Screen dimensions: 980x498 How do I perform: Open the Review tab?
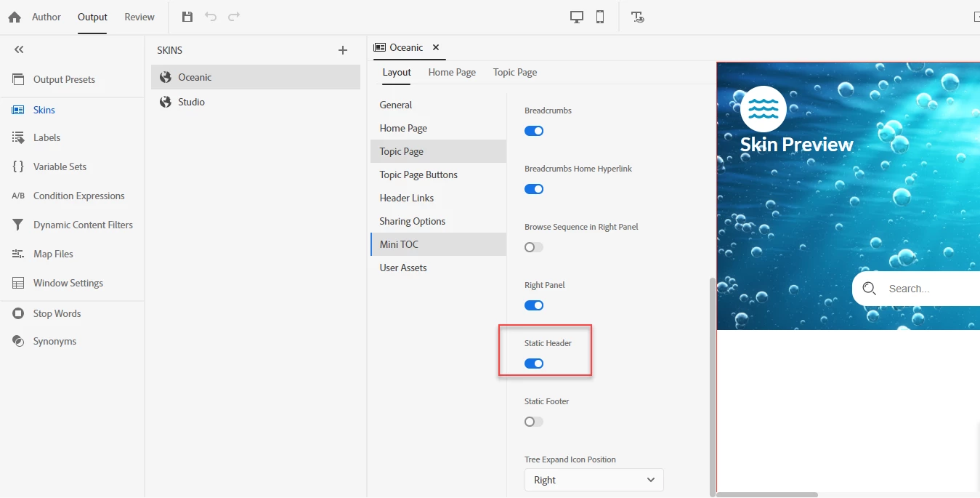(x=139, y=17)
